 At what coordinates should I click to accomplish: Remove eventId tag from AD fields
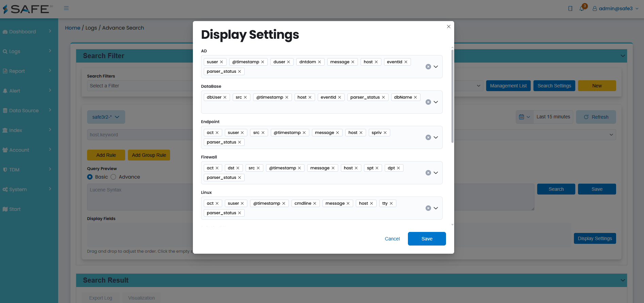pos(406,62)
